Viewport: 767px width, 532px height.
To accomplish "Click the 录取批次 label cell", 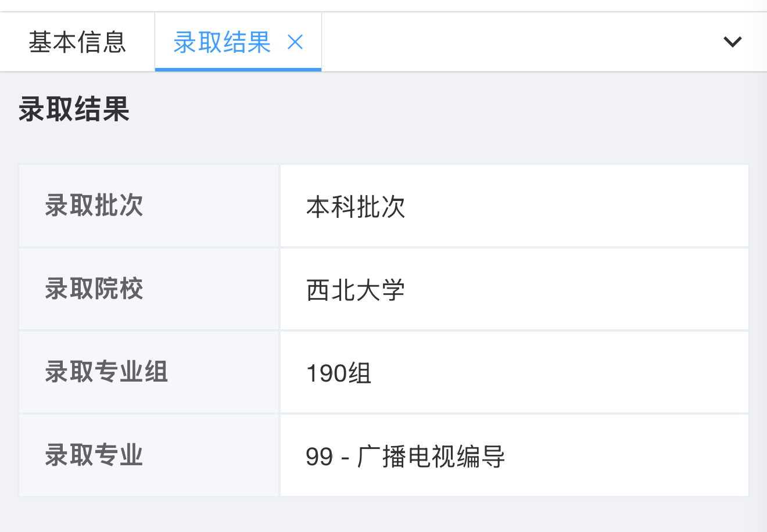I will [94, 206].
